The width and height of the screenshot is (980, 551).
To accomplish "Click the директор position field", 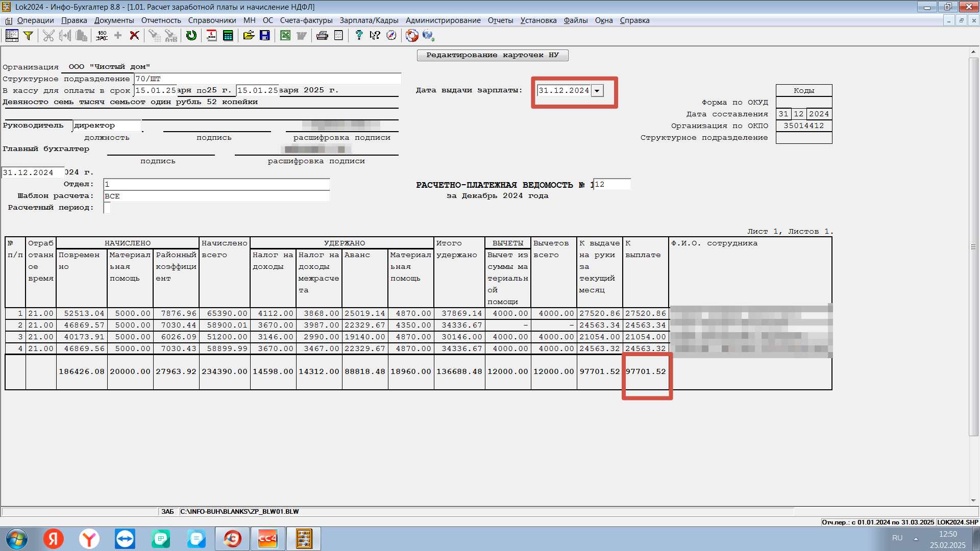I will [x=107, y=126].
